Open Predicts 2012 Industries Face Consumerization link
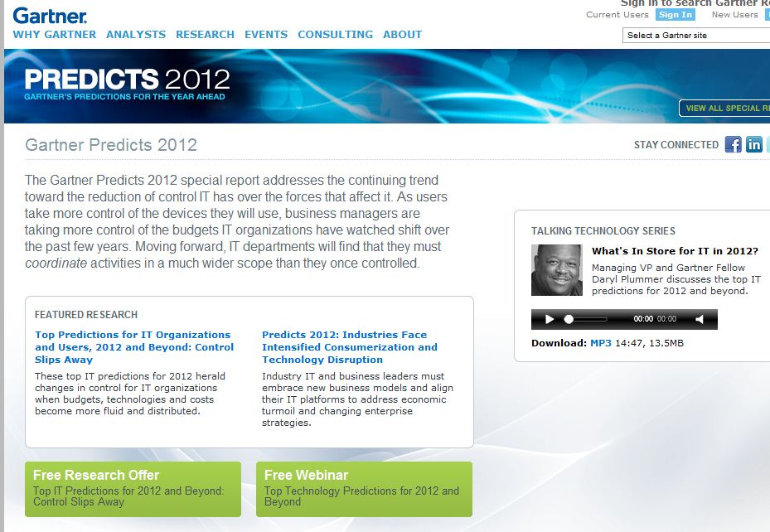Screen dimensions: 770x532 pos(349,347)
